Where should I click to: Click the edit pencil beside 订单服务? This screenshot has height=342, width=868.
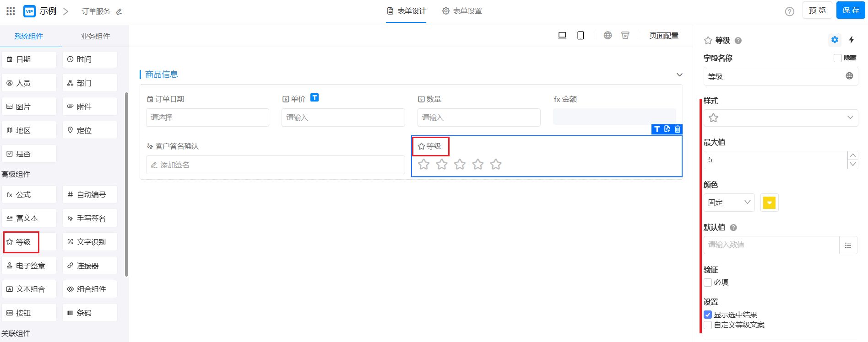[119, 11]
